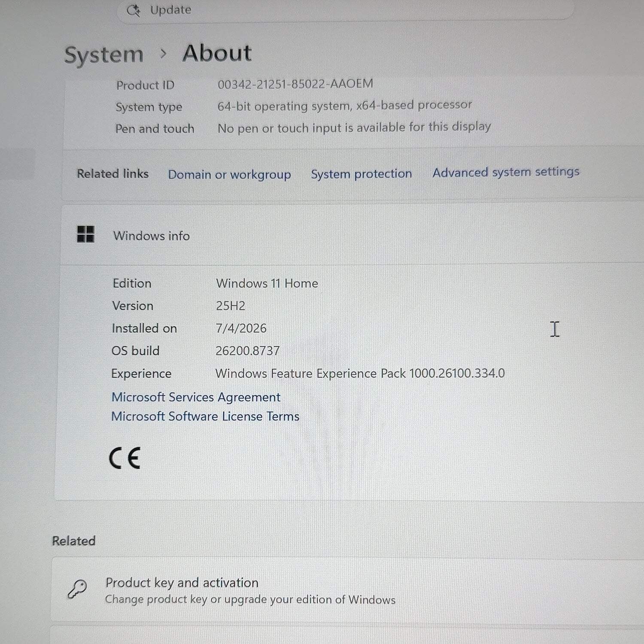Click the breadcrumb chevron between System and About
The height and width of the screenshot is (644, 644).
point(163,54)
